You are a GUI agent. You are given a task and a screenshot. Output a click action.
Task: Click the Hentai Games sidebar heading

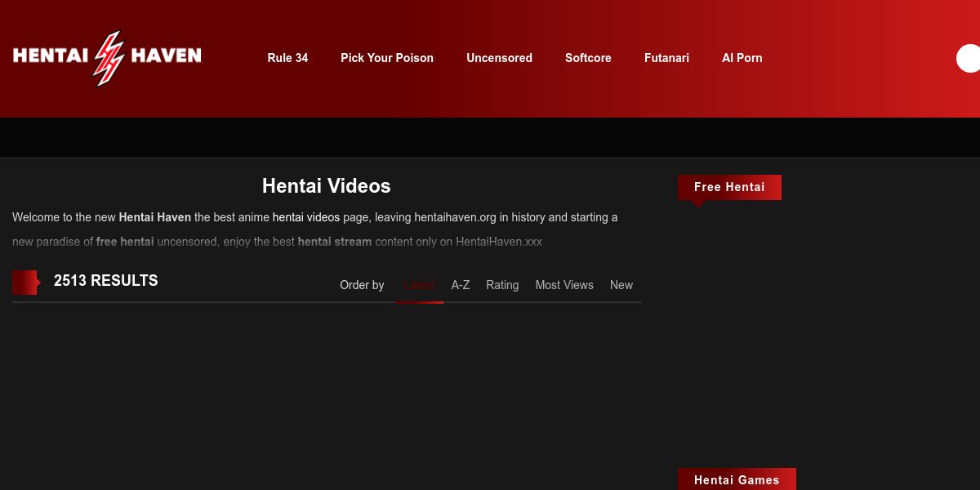coord(737,479)
